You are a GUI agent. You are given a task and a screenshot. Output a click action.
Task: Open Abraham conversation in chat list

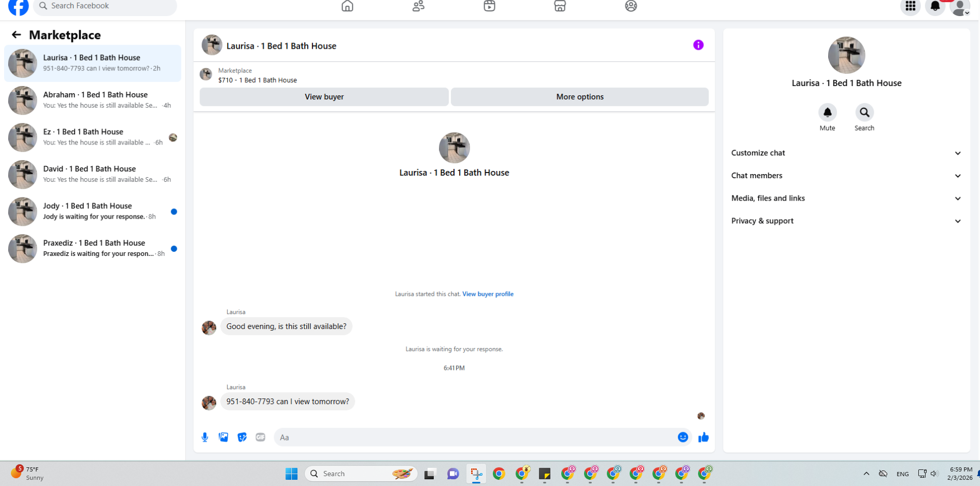(x=93, y=100)
